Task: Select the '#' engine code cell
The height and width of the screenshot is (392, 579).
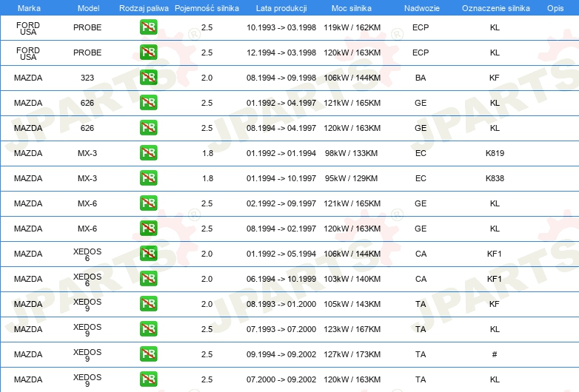Action: pos(495,354)
